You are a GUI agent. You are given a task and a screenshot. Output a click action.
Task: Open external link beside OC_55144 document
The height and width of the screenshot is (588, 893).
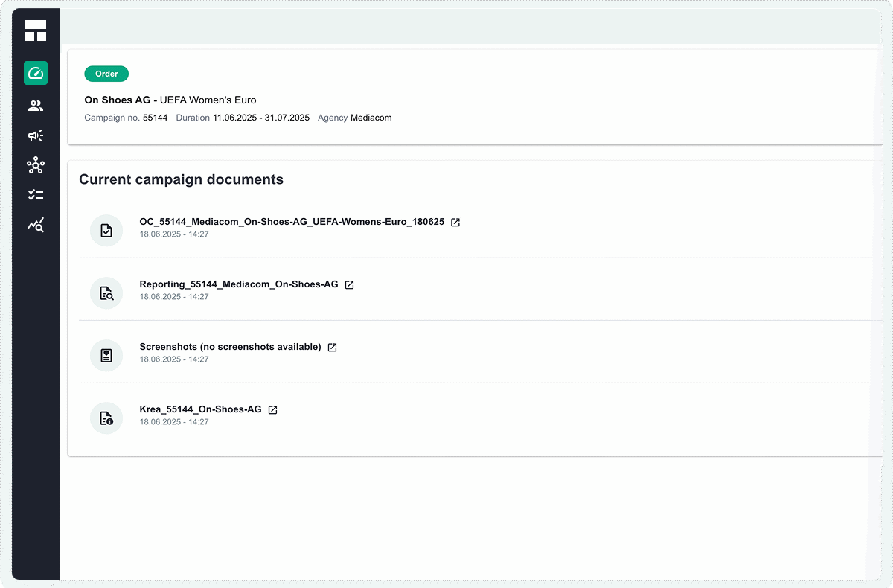[455, 223]
